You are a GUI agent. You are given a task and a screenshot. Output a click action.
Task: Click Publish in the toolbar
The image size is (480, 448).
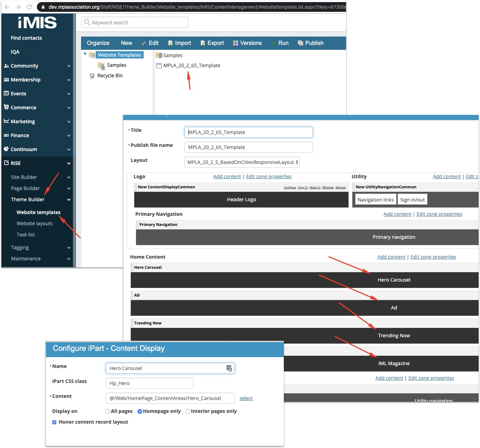(311, 43)
